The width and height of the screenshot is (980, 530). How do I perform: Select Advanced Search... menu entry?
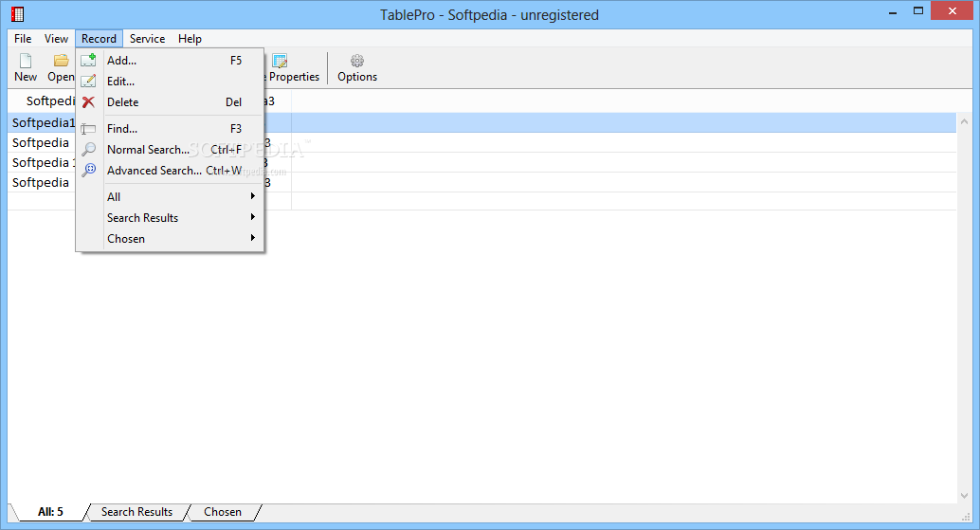point(170,170)
